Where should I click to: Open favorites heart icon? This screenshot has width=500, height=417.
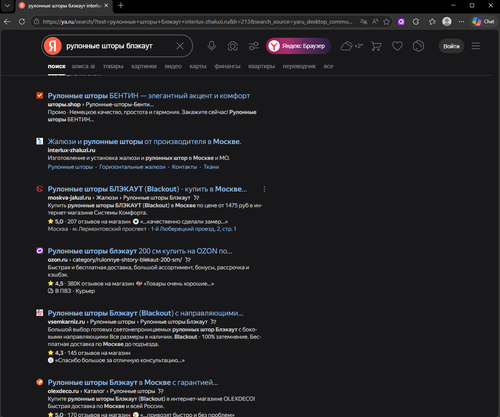coord(397,46)
